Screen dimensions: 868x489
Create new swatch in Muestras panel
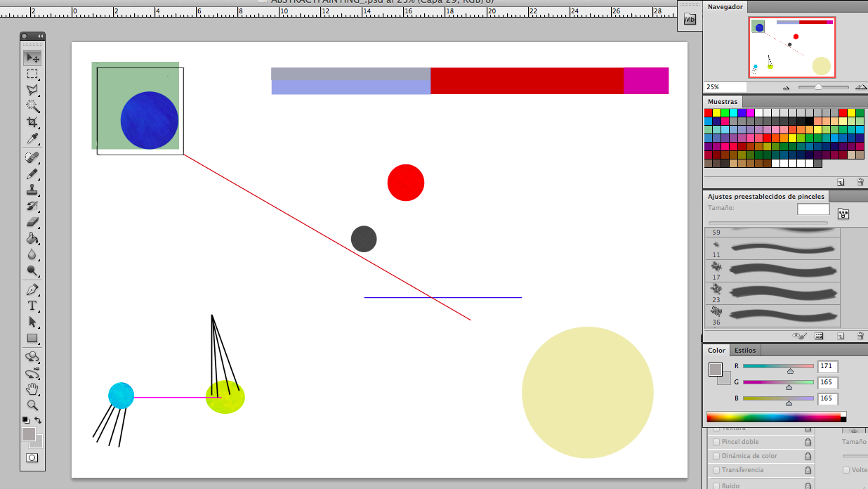pyautogui.click(x=841, y=181)
